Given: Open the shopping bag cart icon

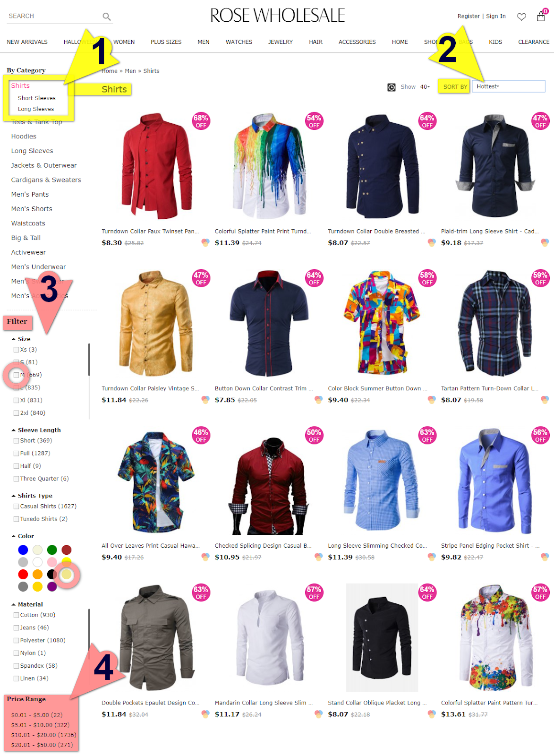Looking at the screenshot, I should tap(541, 17).
